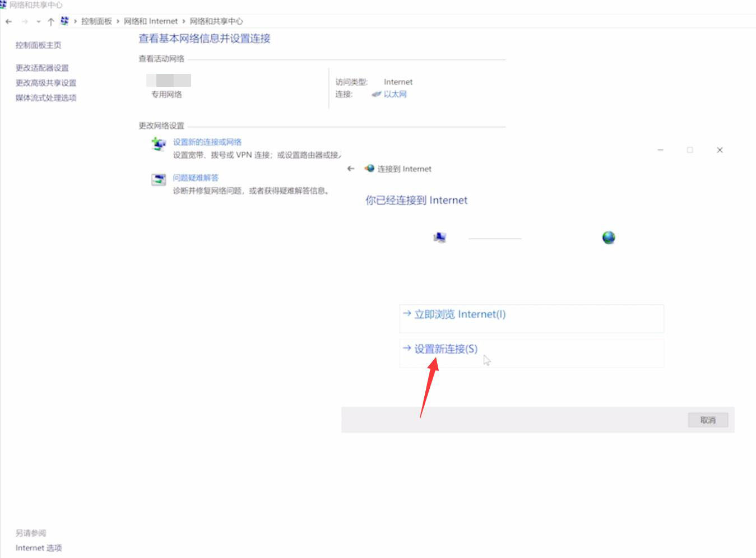Image resolution: width=756 pixels, height=558 pixels.
Task: Click the 取消 button
Action: coord(708,420)
